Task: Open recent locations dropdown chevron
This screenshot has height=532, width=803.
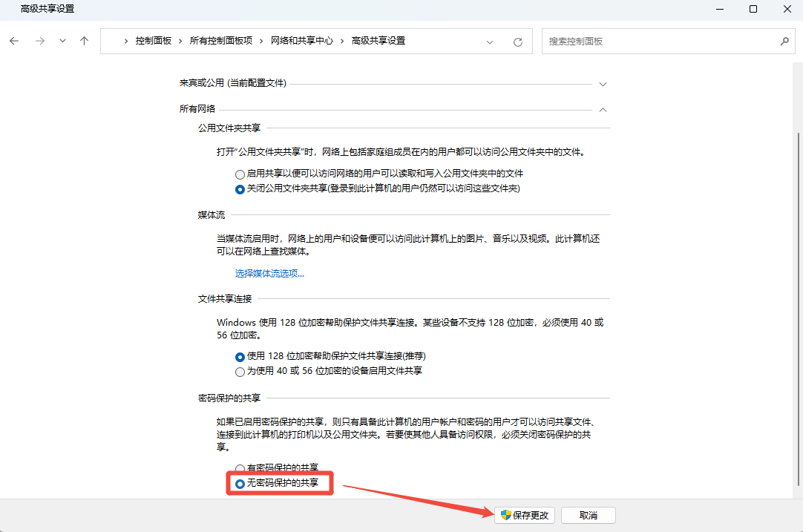Action: (x=62, y=42)
